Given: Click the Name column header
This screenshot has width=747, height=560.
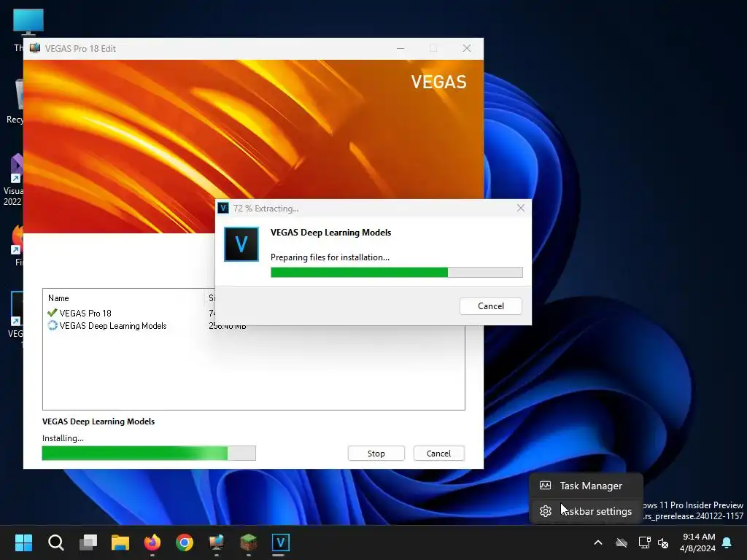Looking at the screenshot, I should [123, 298].
